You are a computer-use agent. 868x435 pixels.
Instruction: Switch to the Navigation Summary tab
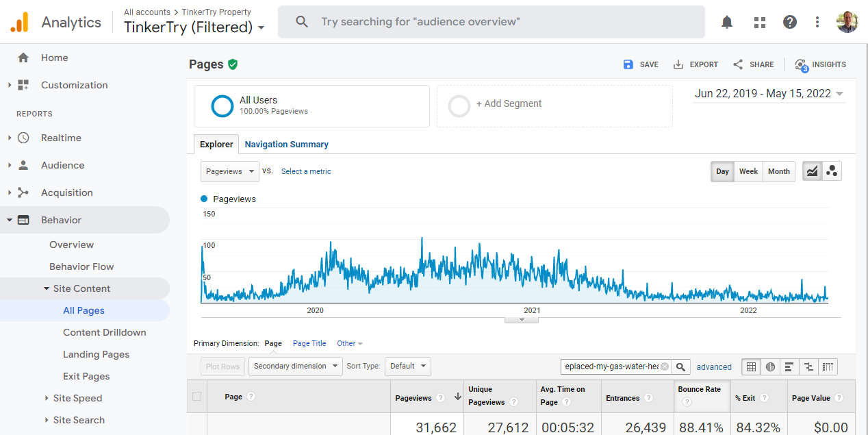pyautogui.click(x=286, y=145)
